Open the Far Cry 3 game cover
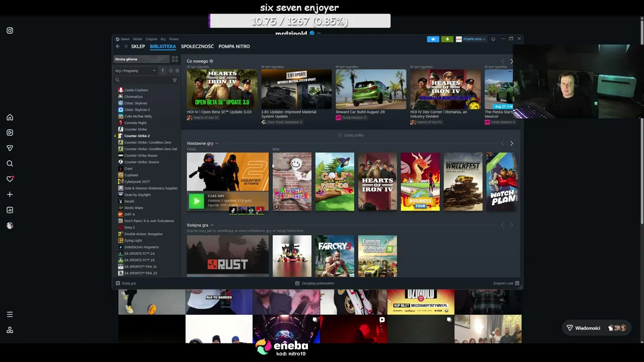The height and width of the screenshot is (362, 644). [x=335, y=256]
